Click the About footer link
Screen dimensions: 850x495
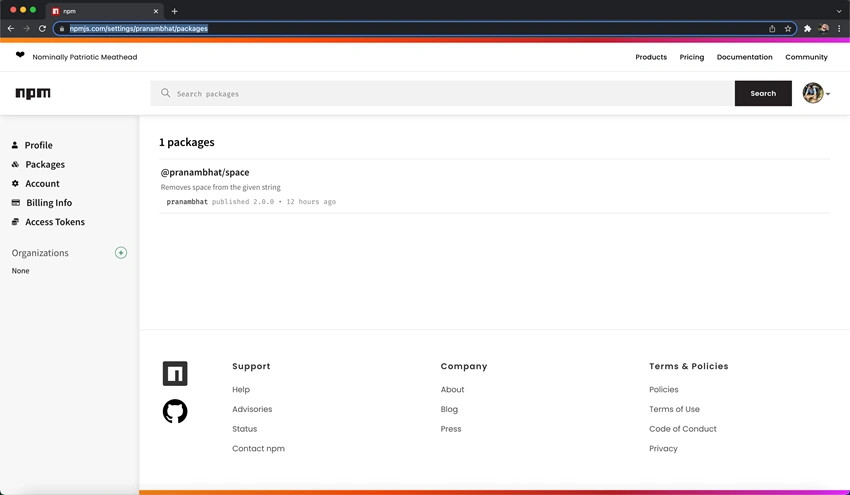[x=452, y=389]
